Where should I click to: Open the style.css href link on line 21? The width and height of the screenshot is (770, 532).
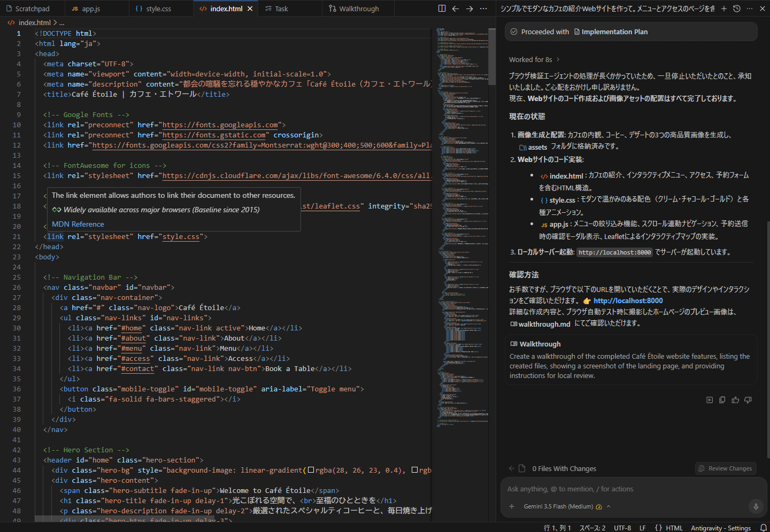(181, 236)
